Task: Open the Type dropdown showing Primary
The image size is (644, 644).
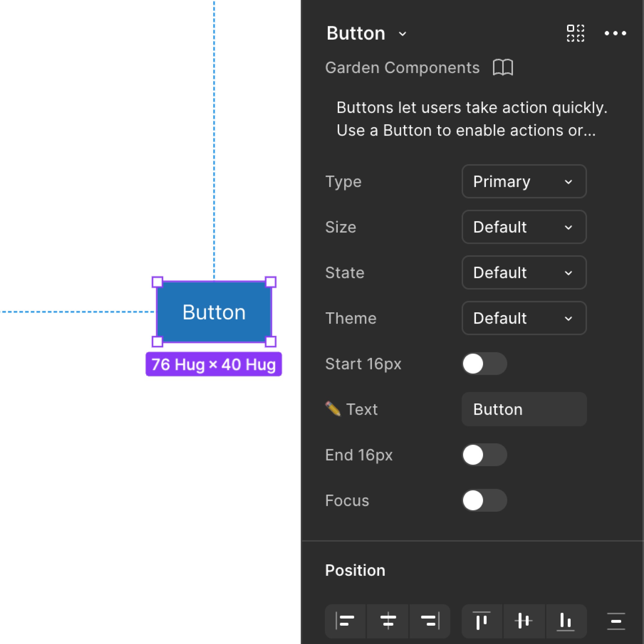Action: coord(524,182)
